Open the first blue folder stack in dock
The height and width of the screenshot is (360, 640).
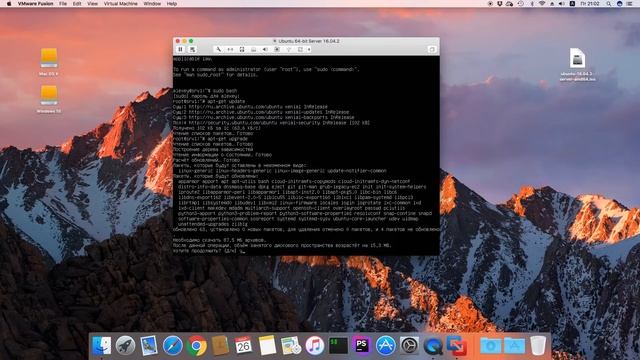490,346
